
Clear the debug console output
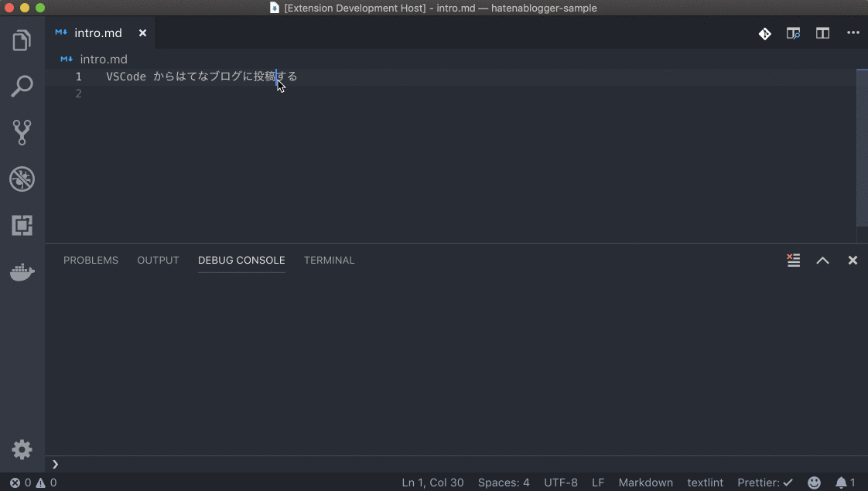pos(793,260)
